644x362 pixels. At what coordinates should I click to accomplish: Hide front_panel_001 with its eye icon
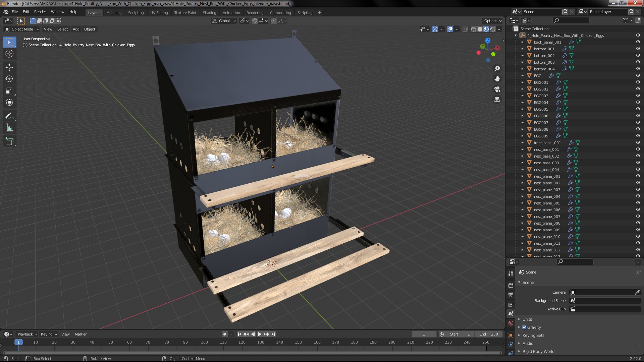(638, 142)
